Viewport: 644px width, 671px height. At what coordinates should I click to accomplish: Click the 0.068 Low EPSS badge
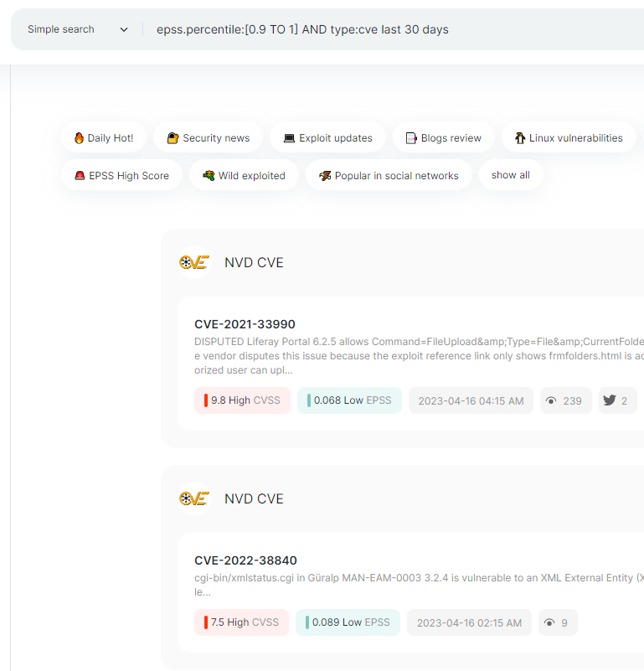tap(349, 400)
